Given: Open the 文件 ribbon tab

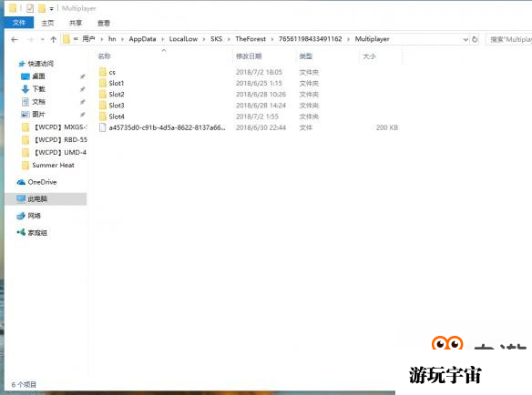Looking at the screenshot, I should 19,23.
